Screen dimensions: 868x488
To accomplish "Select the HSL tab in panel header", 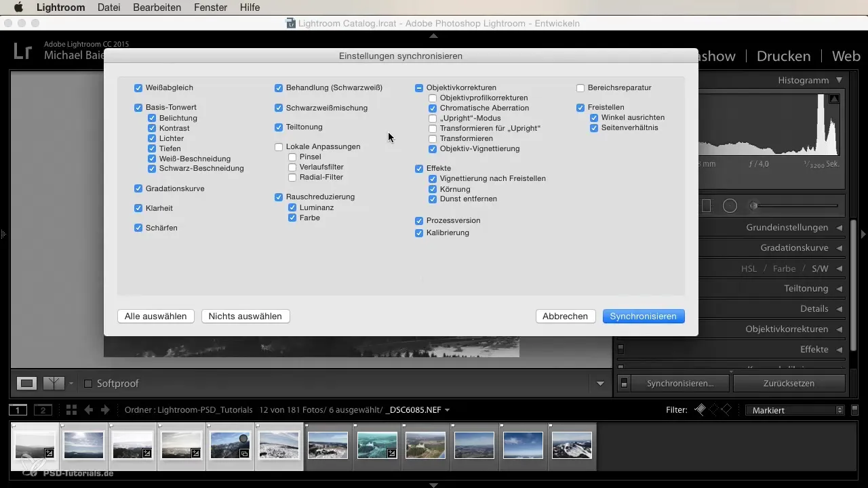I will pyautogui.click(x=749, y=268).
